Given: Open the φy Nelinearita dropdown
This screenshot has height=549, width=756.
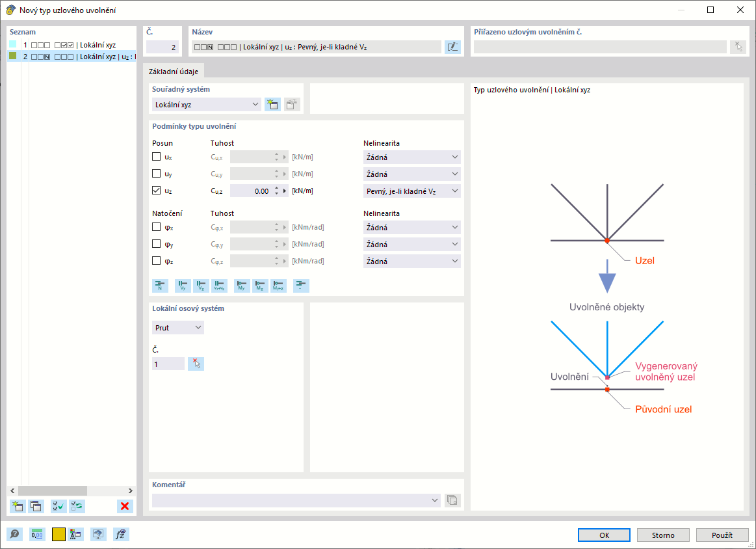Looking at the screenshot, I should pos(411,244).
